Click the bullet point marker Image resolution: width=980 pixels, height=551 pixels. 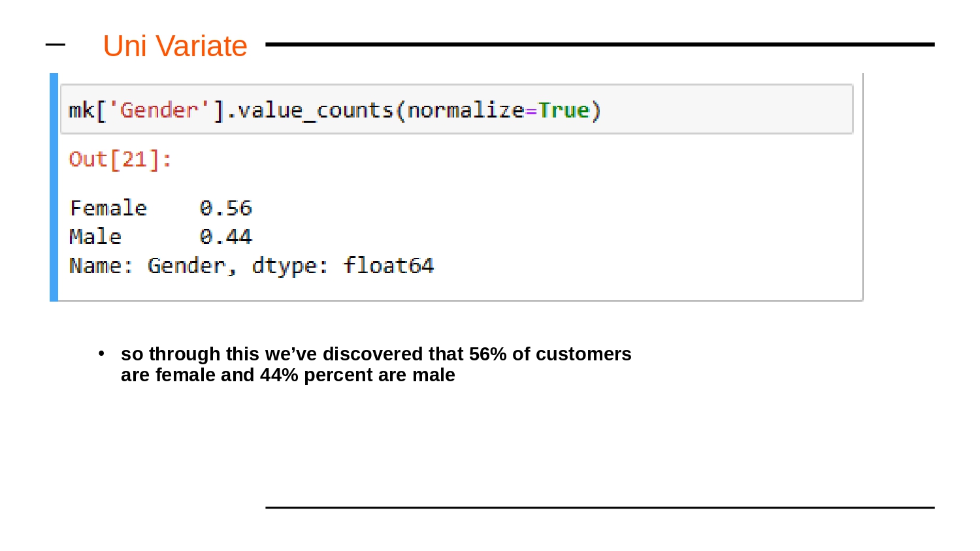point(101,353)
